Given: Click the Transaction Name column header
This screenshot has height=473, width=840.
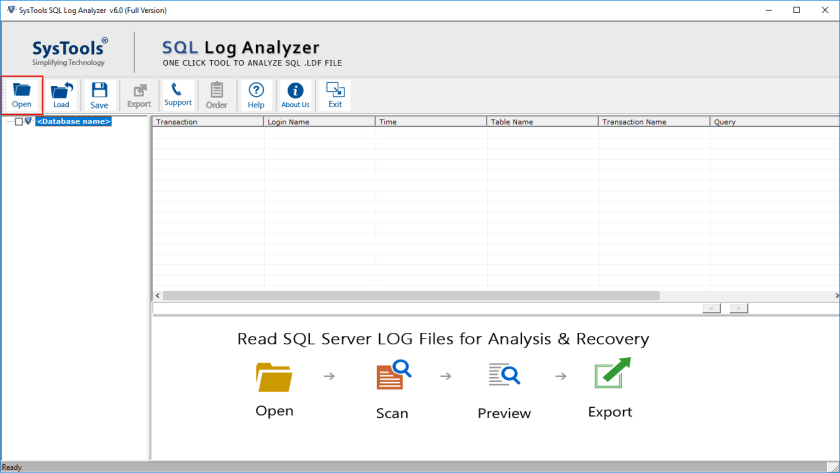Looking at the screenshot, I should pos(654,122).
